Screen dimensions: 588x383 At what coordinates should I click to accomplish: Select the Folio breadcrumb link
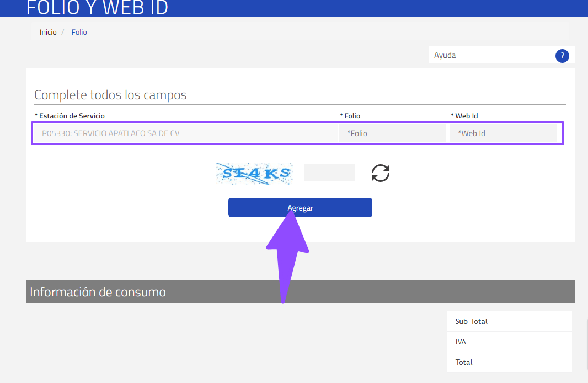(x=79, y=32)
